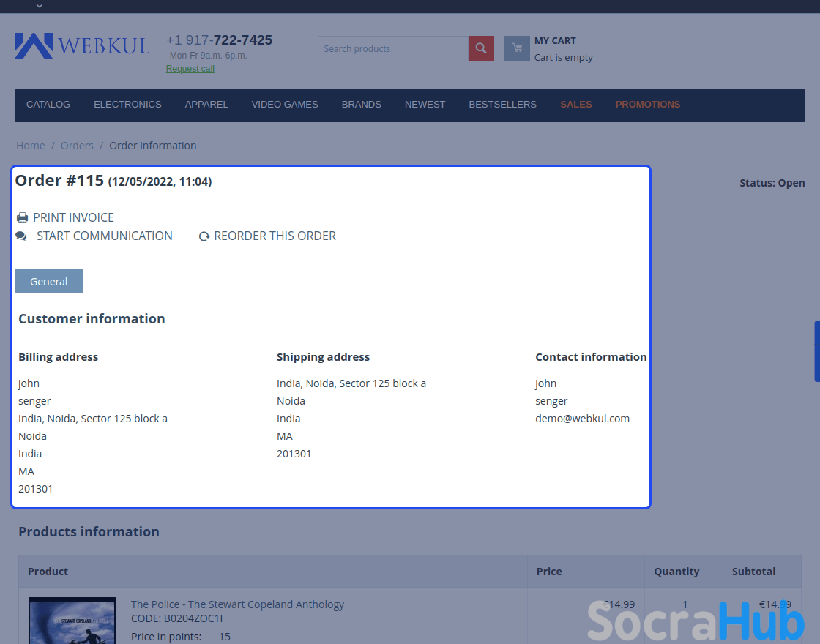Image resolution: width=820 pixels, height=644 pixels.
Task: Open the My Cart dropdown
Action: (555, 41)
